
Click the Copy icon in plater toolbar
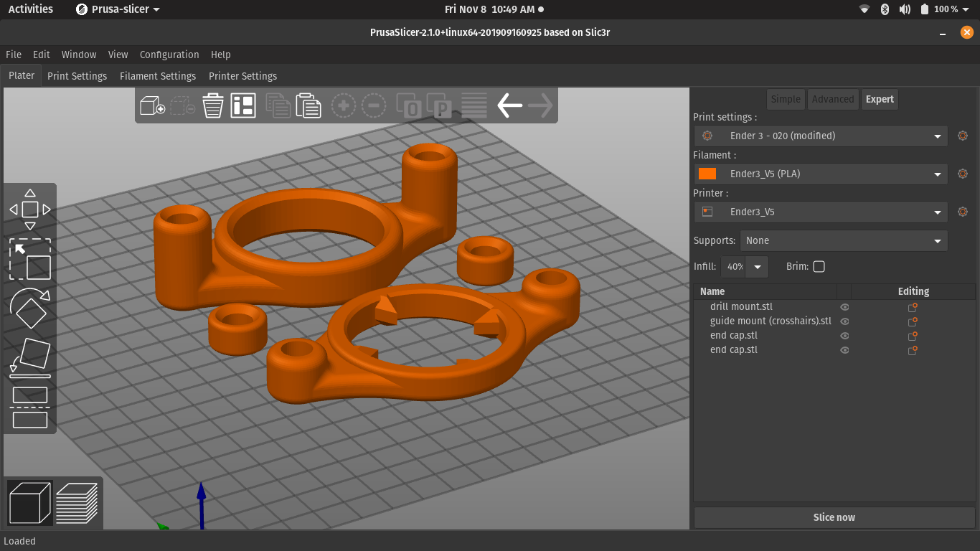click(x=278, y=106)
